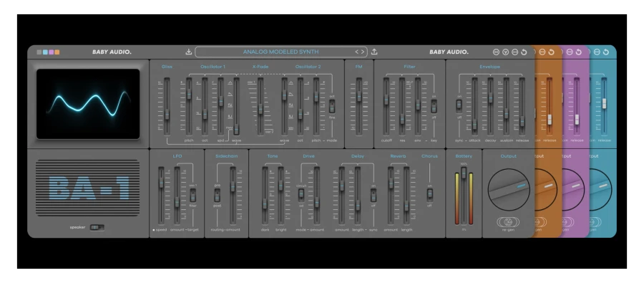The image size is (644, 283).
Task: Click the LFO speed slider handle
Action: [161, 182]
